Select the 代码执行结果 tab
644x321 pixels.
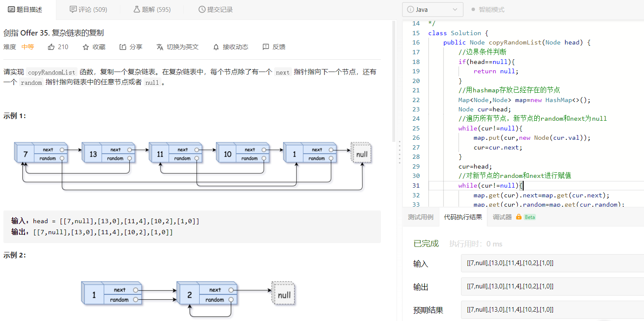tap(463, 217)
